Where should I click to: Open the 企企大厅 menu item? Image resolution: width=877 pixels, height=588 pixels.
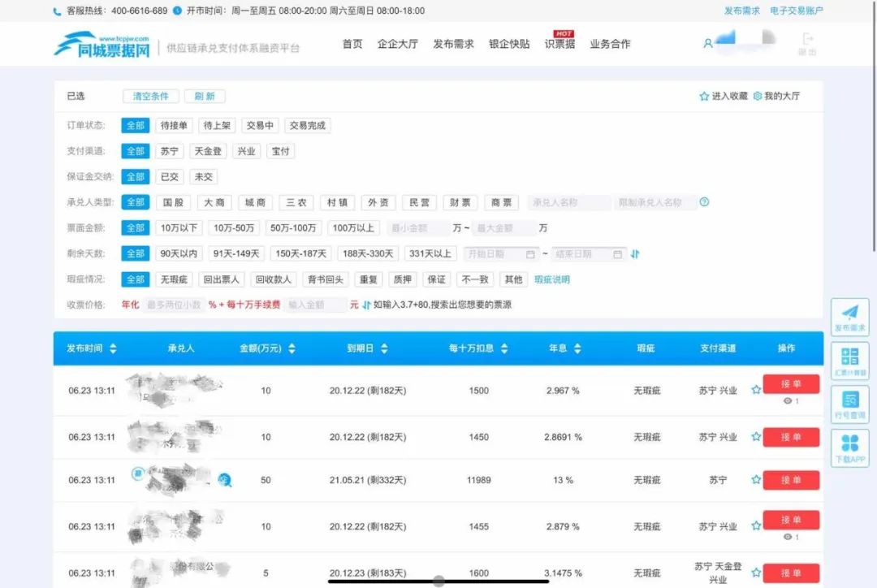pos(398,45)
